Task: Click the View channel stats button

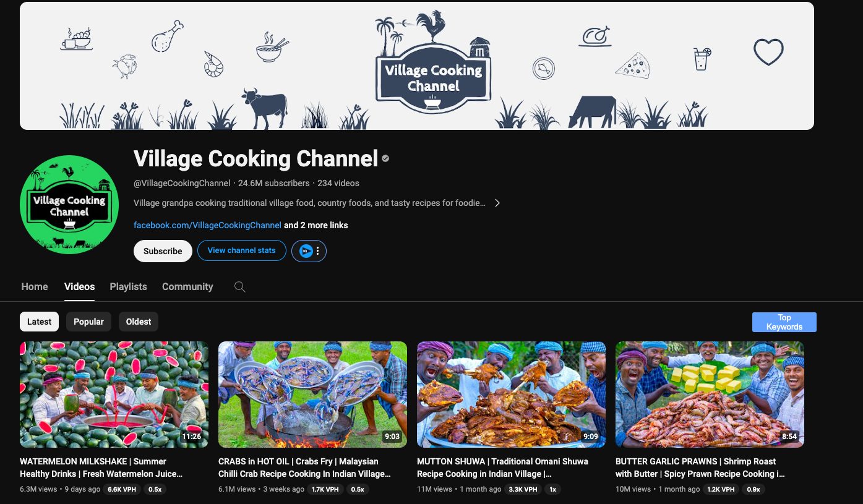Action: coord(241,250)
